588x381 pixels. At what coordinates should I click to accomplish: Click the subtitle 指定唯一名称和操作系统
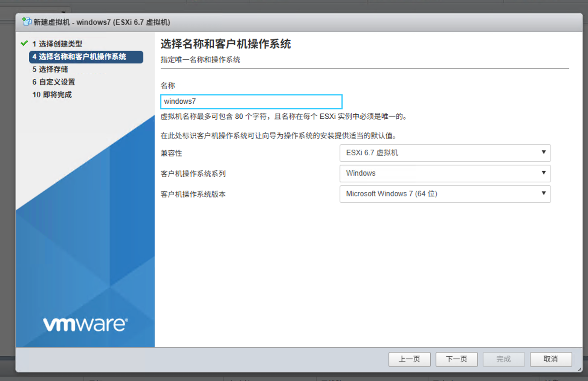[x=200, y=60]
